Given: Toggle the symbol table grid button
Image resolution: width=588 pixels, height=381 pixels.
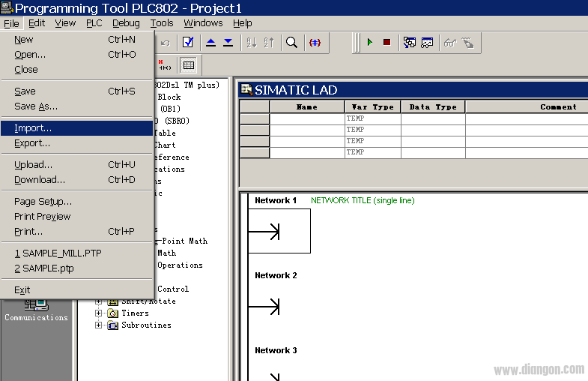Looking at the screenshot, I should (188, 65).
